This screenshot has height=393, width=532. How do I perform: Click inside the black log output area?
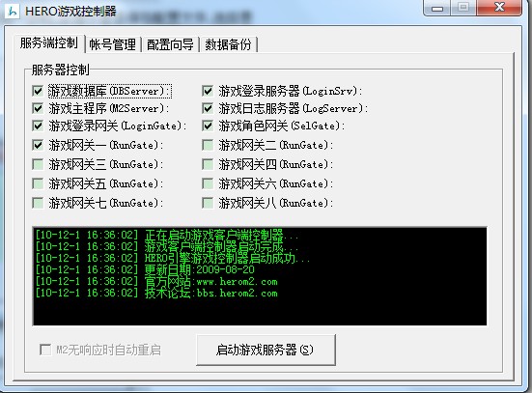pyautogui.click(x=260, y=276)
